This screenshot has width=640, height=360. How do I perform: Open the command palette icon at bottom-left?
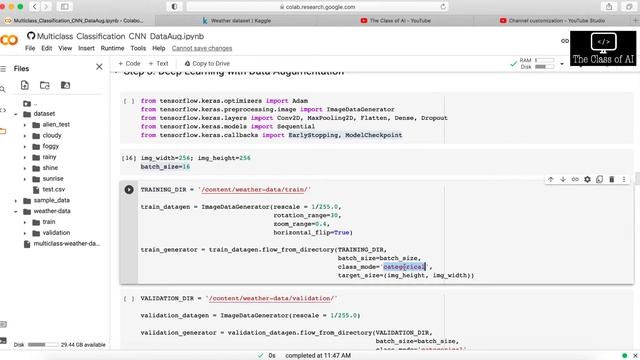tap(3, 324)
